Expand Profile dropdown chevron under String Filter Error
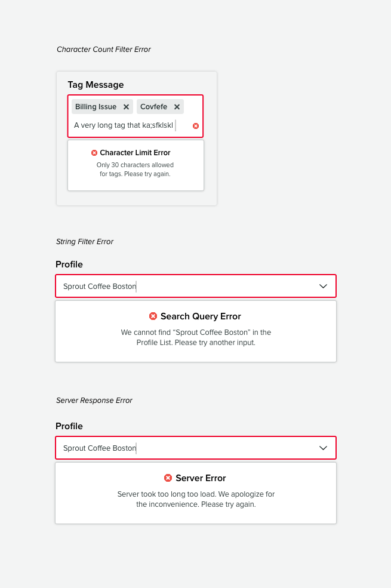 tap(323, 286)
